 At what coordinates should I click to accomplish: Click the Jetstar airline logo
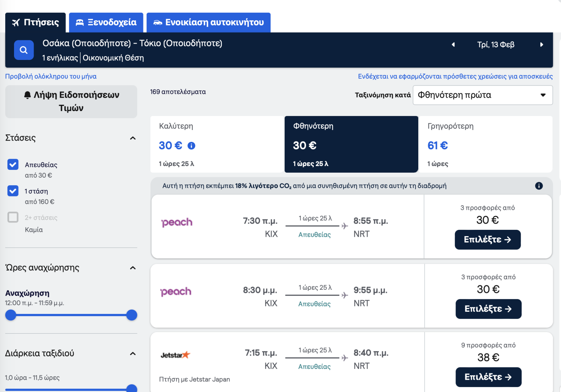click(175, 355)
